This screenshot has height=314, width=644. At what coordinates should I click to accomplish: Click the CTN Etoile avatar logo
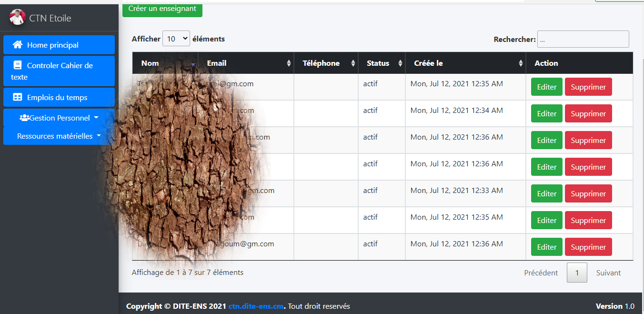pos(18,17)
